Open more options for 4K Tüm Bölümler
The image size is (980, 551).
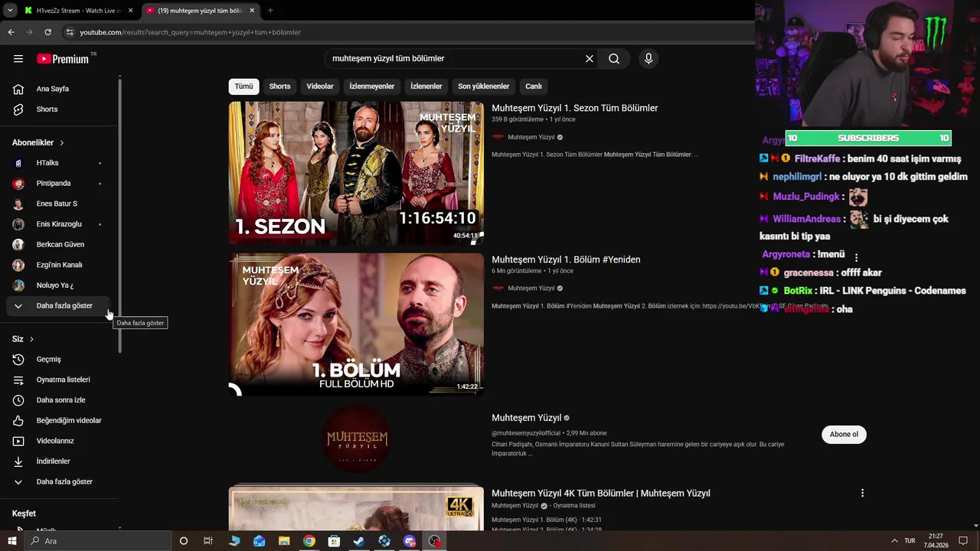tap(862, 494)
